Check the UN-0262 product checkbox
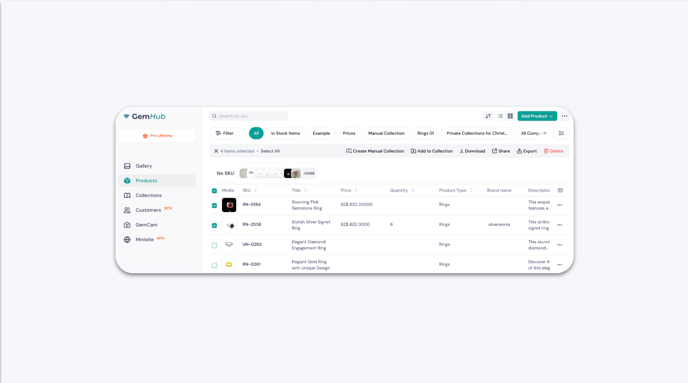The image size is (688, 383). [x=214, y=245]
